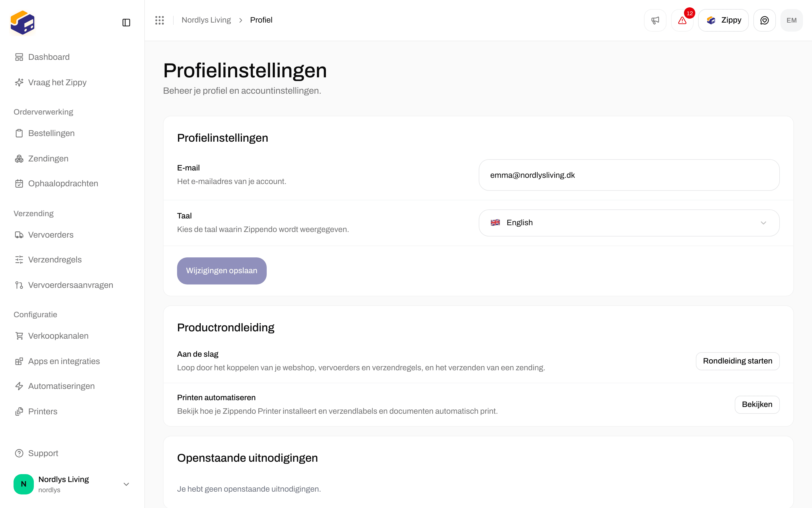Click Rondleiding starten button
This screenshot has width=812, height=508.
pos(738,361)
